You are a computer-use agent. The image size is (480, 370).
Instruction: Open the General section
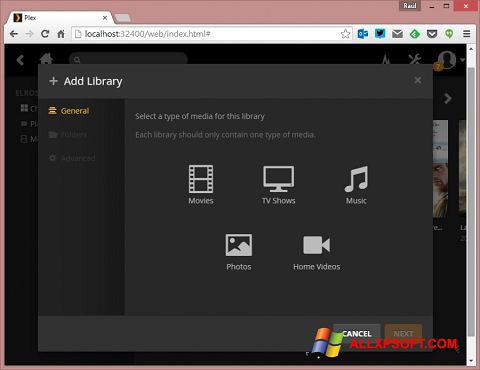pos(69,111)
